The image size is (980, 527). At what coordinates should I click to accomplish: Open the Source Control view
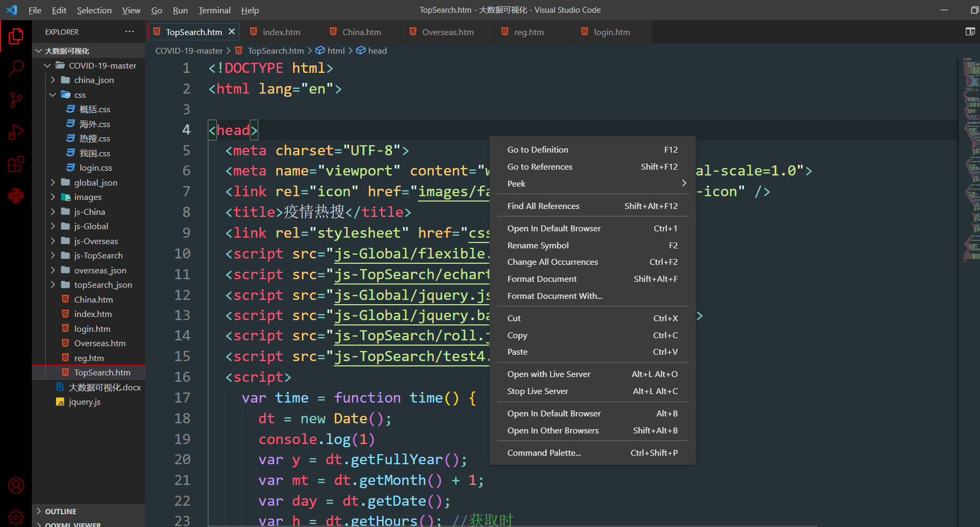(x=16, y=100)
